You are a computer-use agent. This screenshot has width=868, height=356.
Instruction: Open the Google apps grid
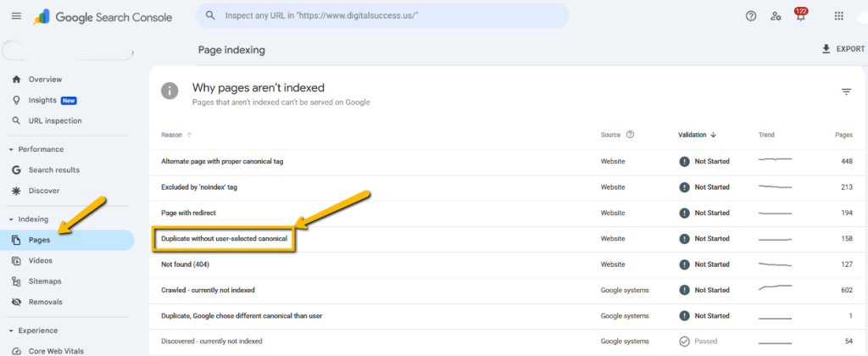[x=838, y=16]
